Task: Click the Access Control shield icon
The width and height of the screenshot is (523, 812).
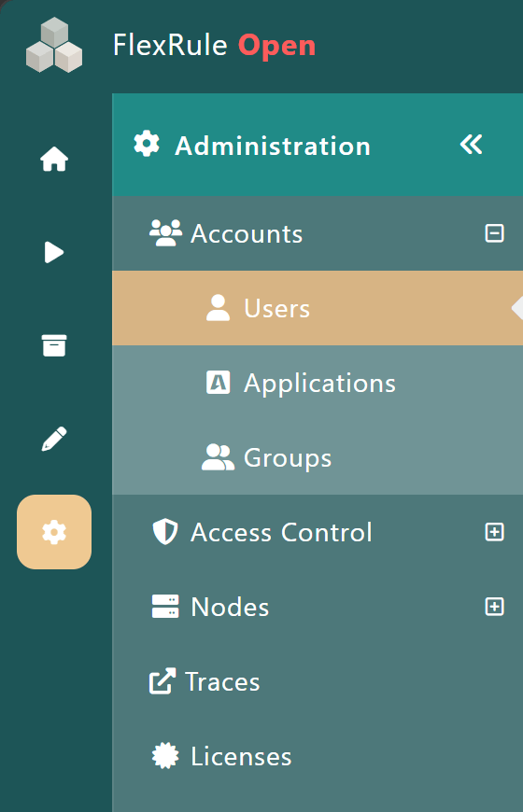Action: tap(165, 532)
